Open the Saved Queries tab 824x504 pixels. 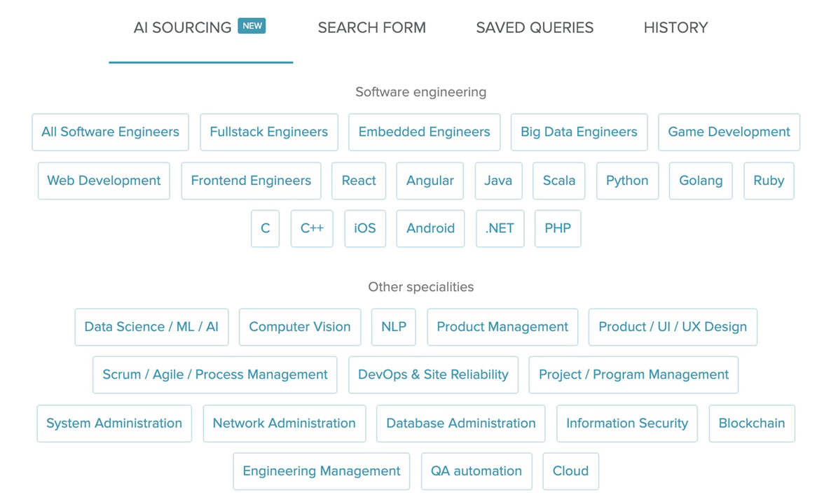point(535,27)
